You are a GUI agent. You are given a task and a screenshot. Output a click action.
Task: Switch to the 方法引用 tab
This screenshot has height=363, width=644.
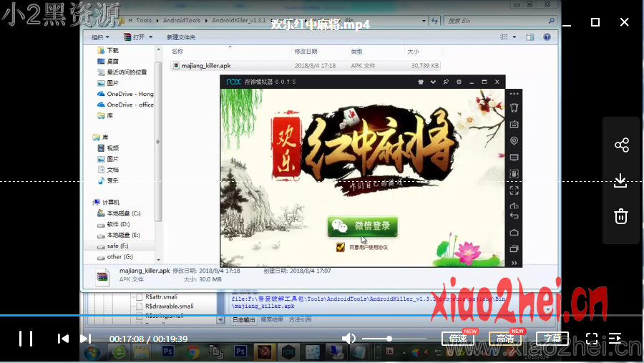tap(301, 319)
